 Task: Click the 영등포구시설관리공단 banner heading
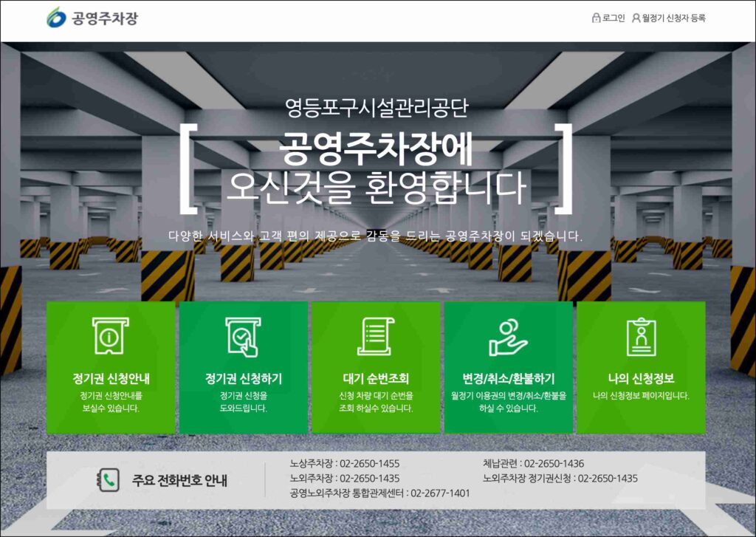coord(376,108)
